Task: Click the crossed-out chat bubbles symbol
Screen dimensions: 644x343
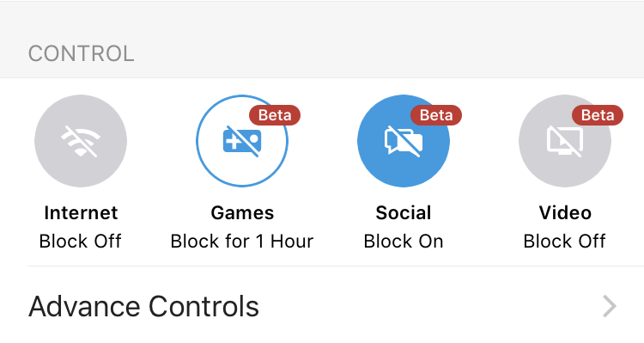Action: tap(404, 141)
